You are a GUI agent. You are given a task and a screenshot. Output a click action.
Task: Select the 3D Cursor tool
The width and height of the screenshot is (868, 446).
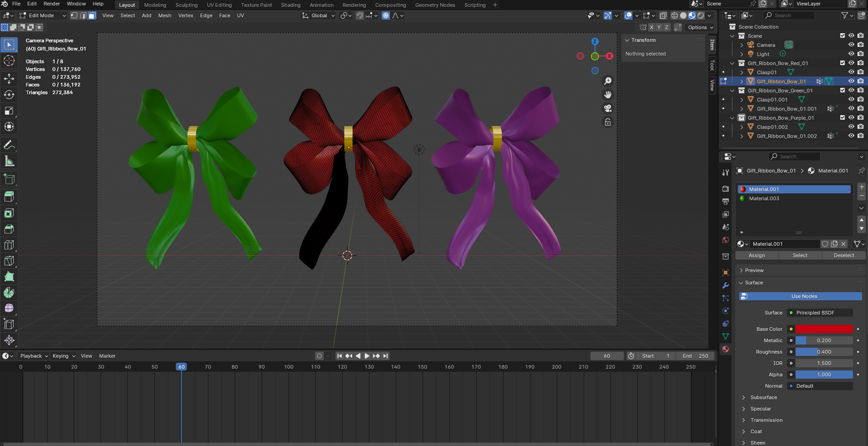pyautogui.click(x=9, y=61)
